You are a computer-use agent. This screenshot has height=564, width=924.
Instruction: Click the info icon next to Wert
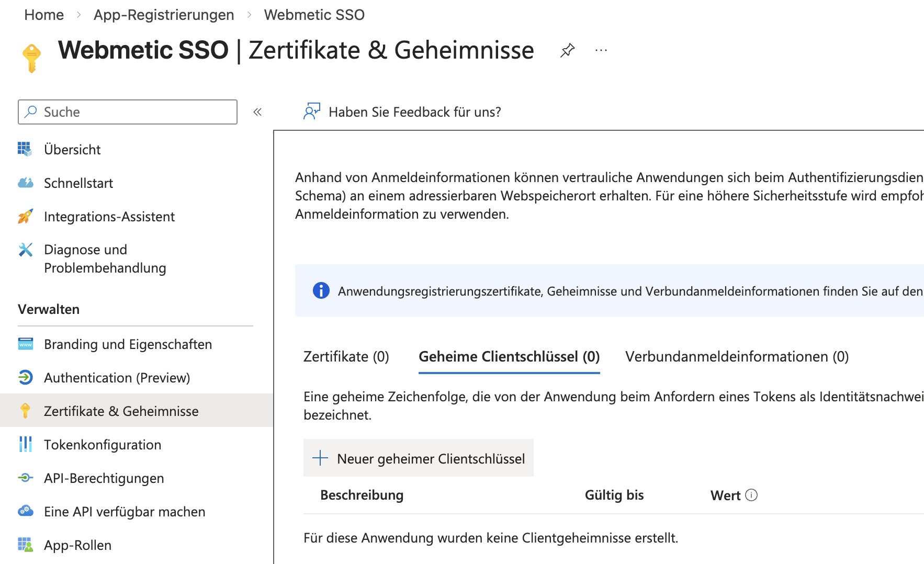point(752,494)
